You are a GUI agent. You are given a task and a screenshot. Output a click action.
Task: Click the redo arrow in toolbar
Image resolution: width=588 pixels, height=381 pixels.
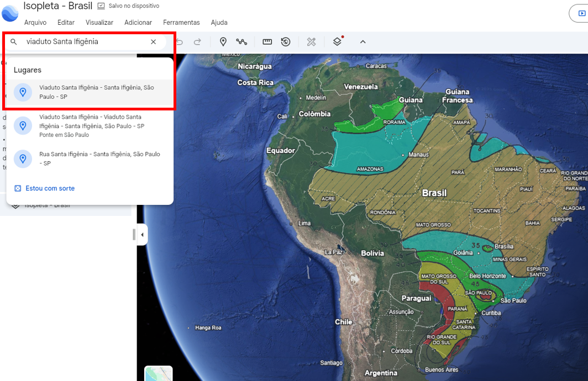(197, 42)
